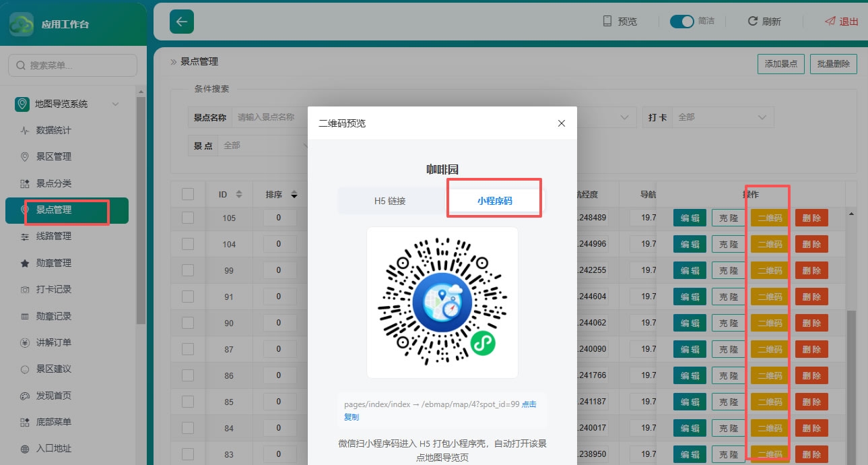Click 二维码 for the ID 87 row
The width and height of the screenshot is (868, 465).
point(770,349)
